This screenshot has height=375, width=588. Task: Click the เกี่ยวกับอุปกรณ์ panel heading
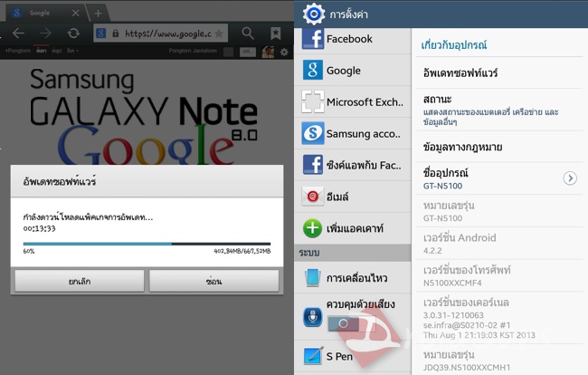[x=454, y=45]
